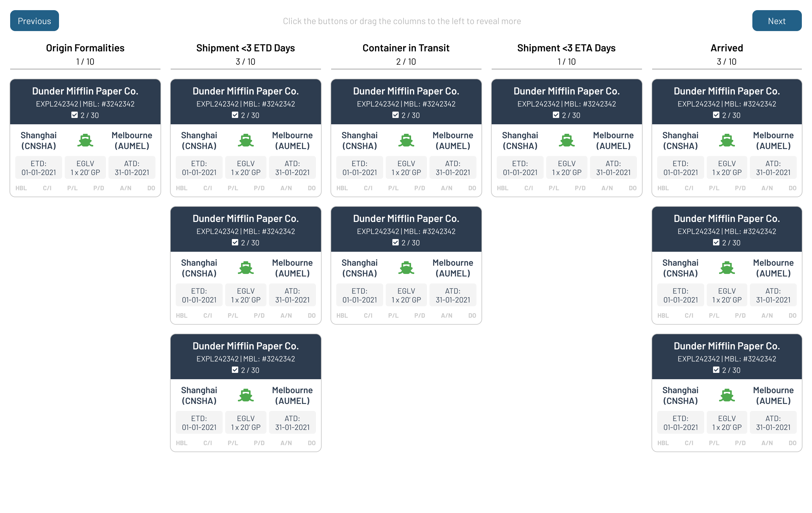Click ETD date box in Origin Formalities card
Screen dimensions: 812x513
click(x=39, y=167)
